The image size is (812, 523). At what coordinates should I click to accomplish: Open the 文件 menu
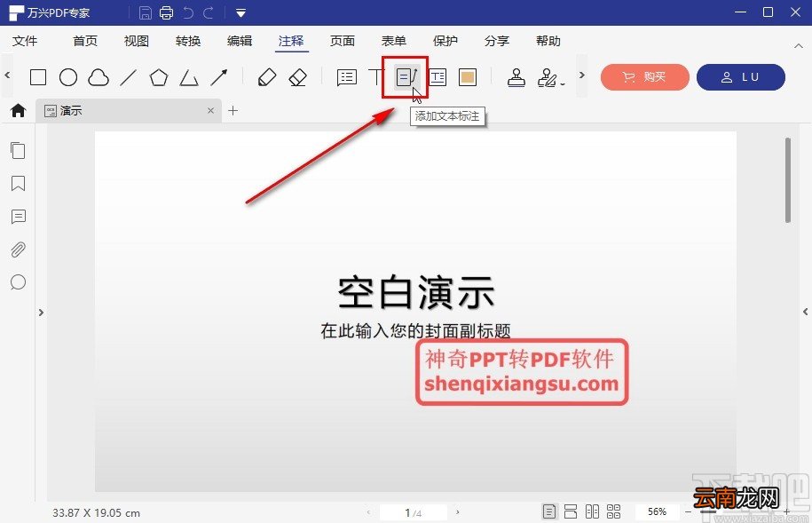click(25, 41)
